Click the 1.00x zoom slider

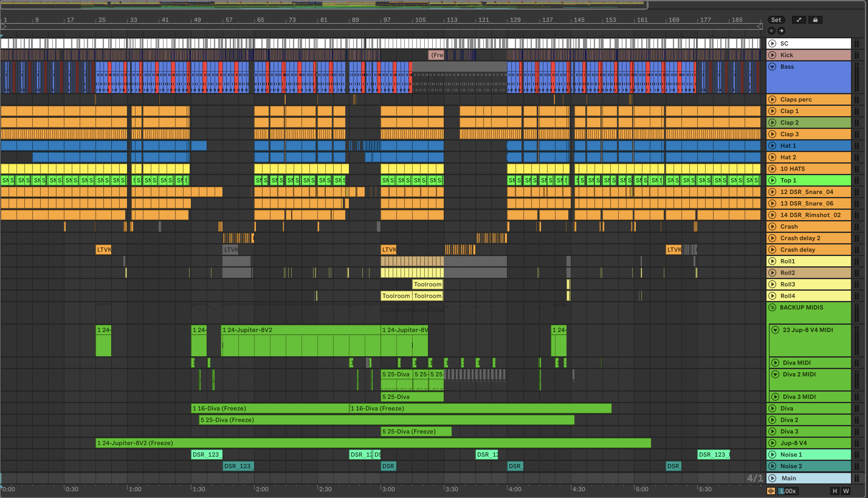coord(788,491)
